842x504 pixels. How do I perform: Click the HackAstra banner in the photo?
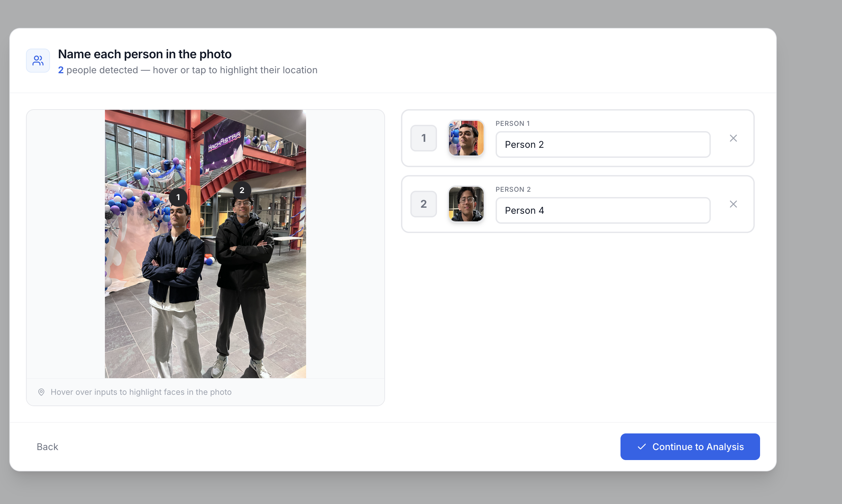click(224, 142)
